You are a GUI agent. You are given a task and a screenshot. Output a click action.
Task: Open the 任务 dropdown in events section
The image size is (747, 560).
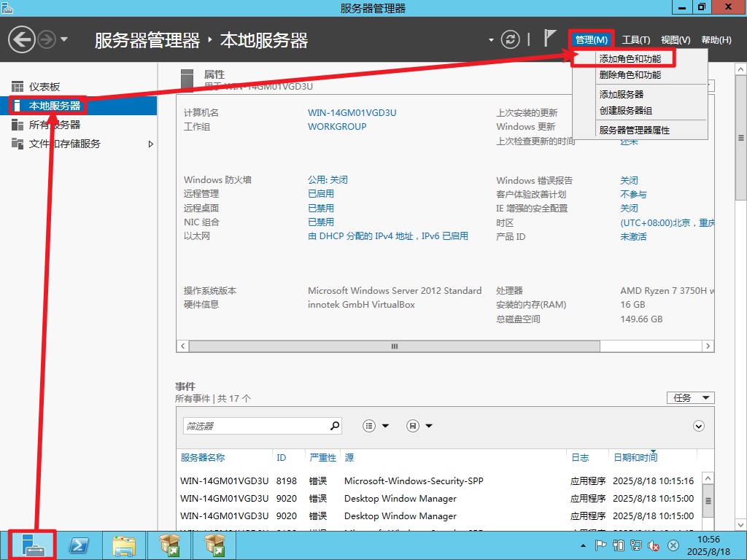coord(690,397)
